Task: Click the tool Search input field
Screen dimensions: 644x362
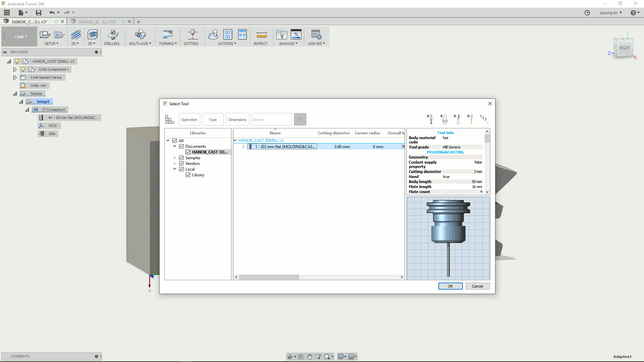Action: 271,120
